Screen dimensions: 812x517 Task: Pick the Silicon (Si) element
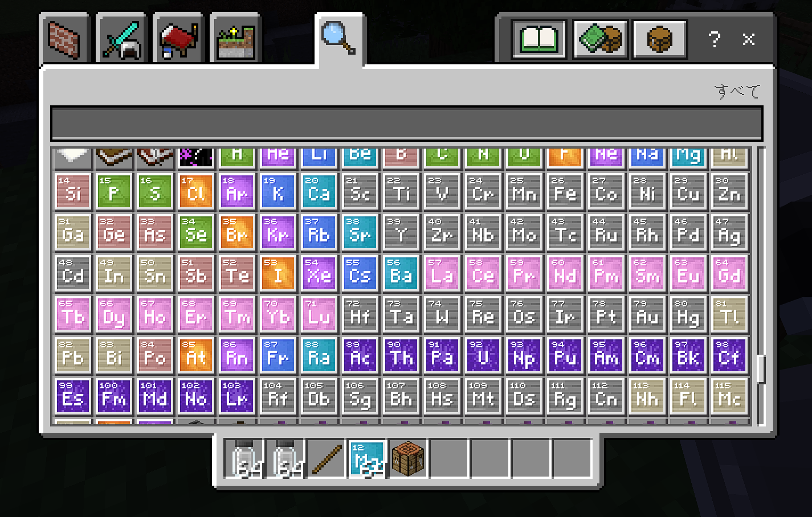pos(73,191)
